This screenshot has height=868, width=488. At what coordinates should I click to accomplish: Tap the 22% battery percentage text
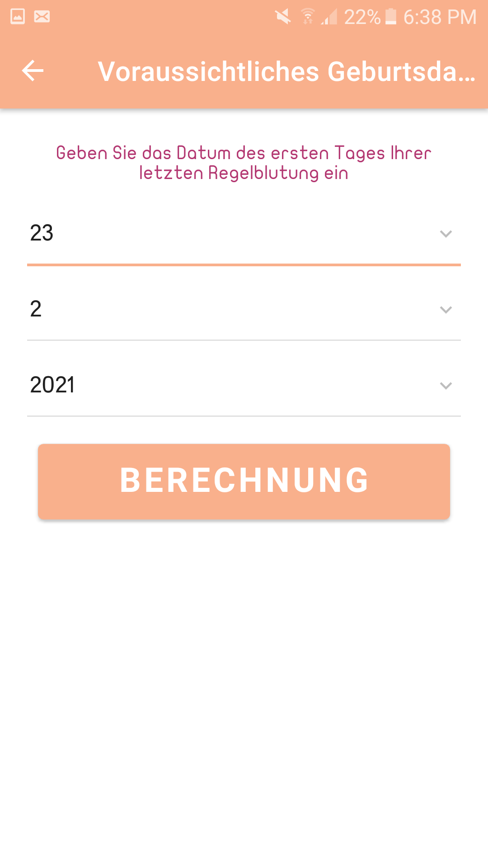(362, 17)
